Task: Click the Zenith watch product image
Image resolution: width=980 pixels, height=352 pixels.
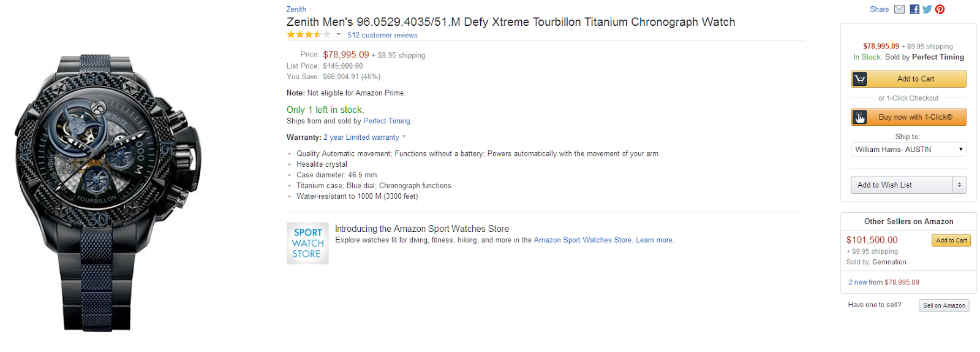Action: [109, 193]
